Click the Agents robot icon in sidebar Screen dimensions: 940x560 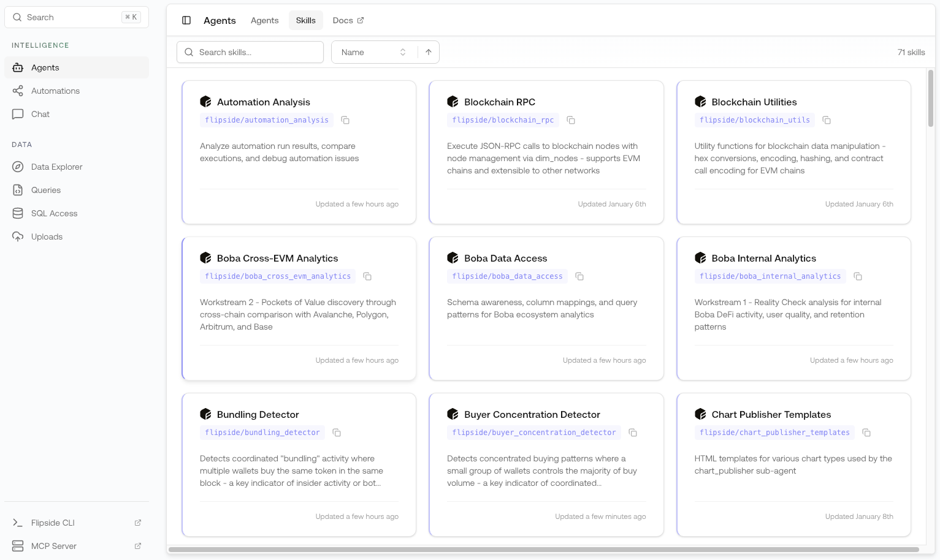pyautogui.click(x=18, y=67)
